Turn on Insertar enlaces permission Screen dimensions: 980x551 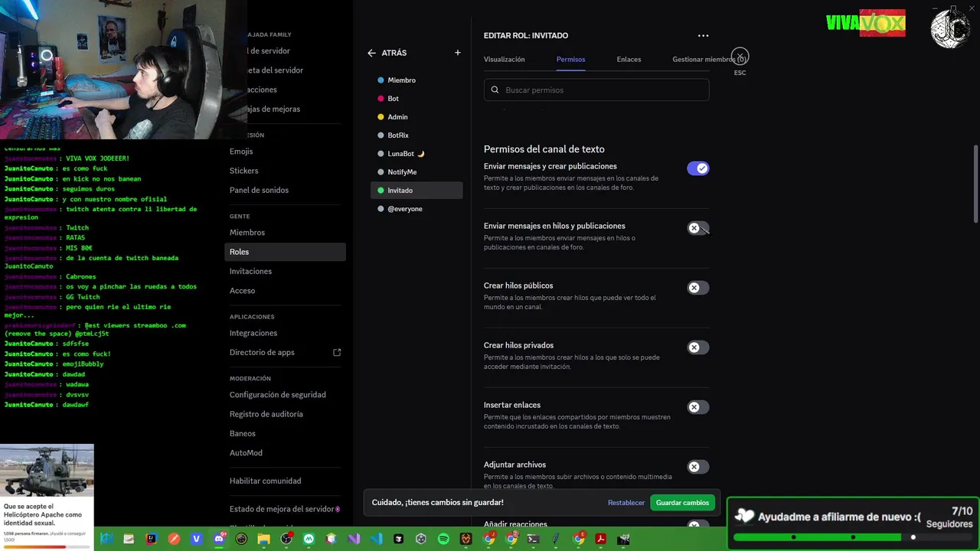(x=697, y=407)
